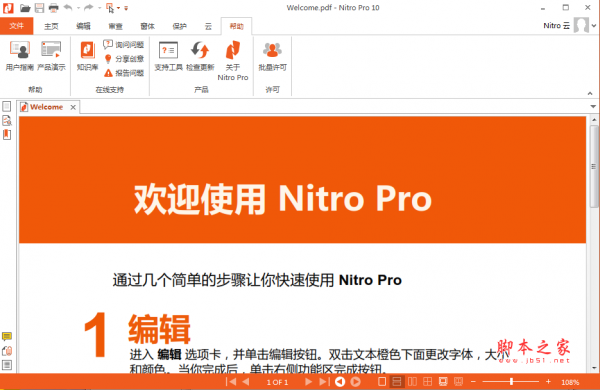Open the bookmarks pane icon in left sidebar
The width and height of the screenshot is (600, 390).
coord(7,135)
